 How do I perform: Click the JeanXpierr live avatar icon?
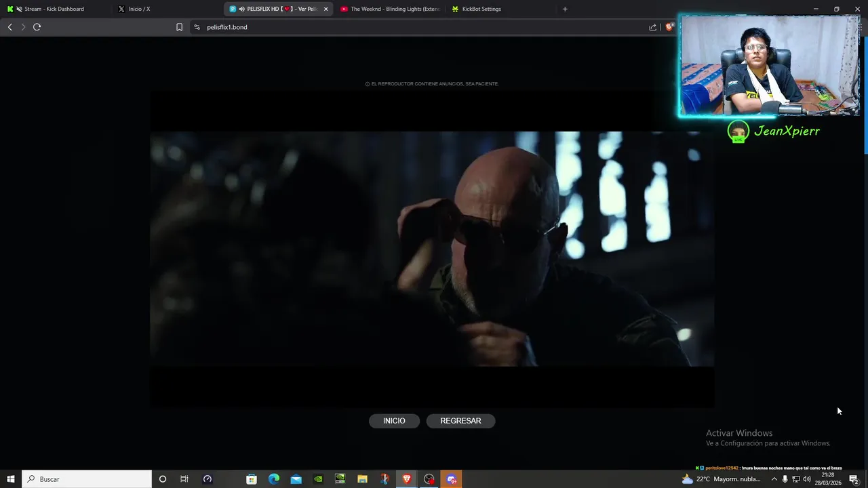pos(738,131)
